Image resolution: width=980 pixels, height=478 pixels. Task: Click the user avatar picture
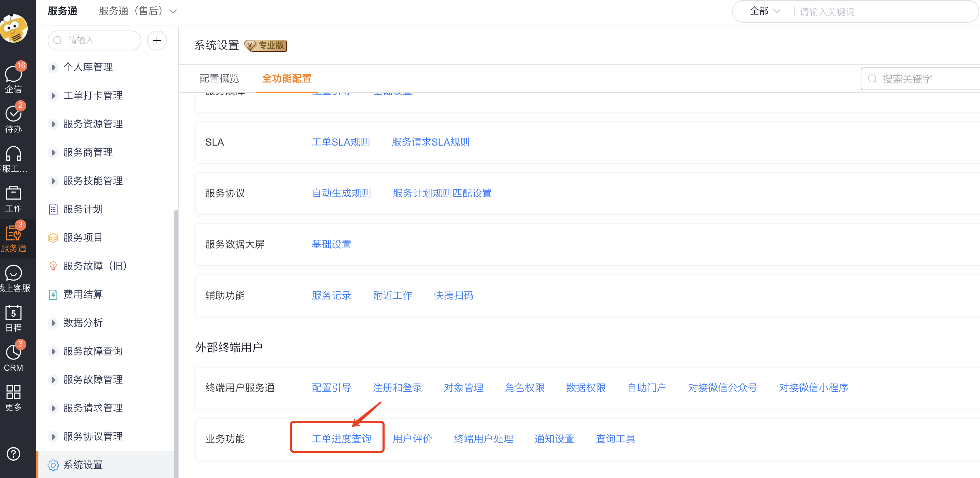[14, 28]
